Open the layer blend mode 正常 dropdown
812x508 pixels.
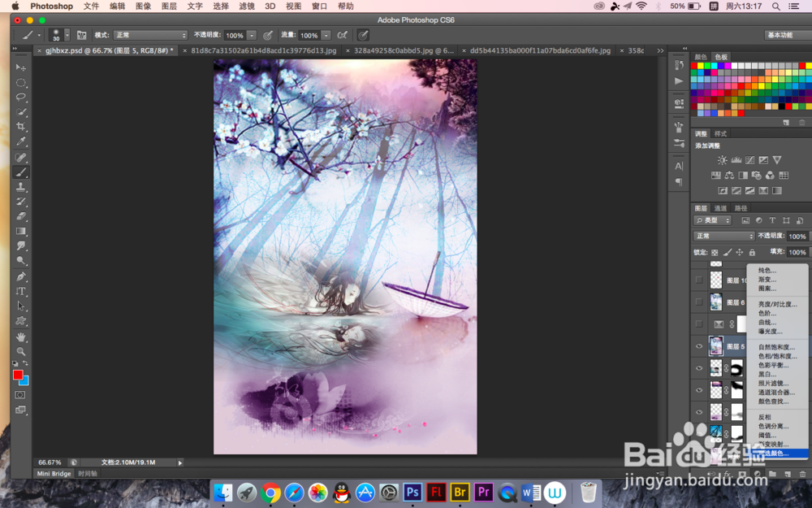click(x=724, y=236)
